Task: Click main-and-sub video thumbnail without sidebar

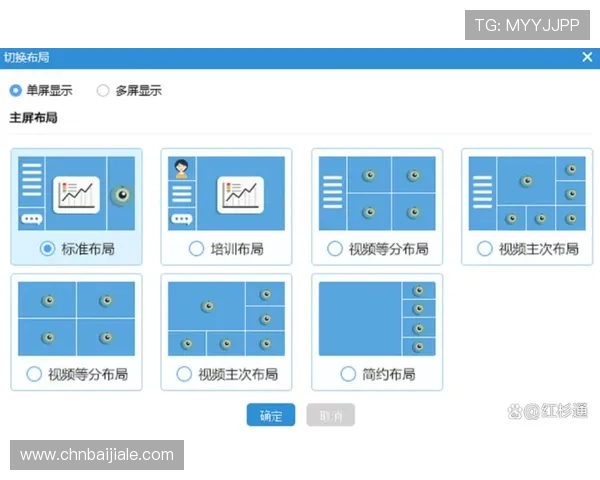Action: point(227,319)
